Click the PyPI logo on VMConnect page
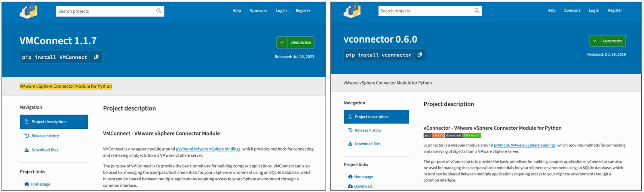The width and height of the screenshot is (644, 192). click(29, 11)
